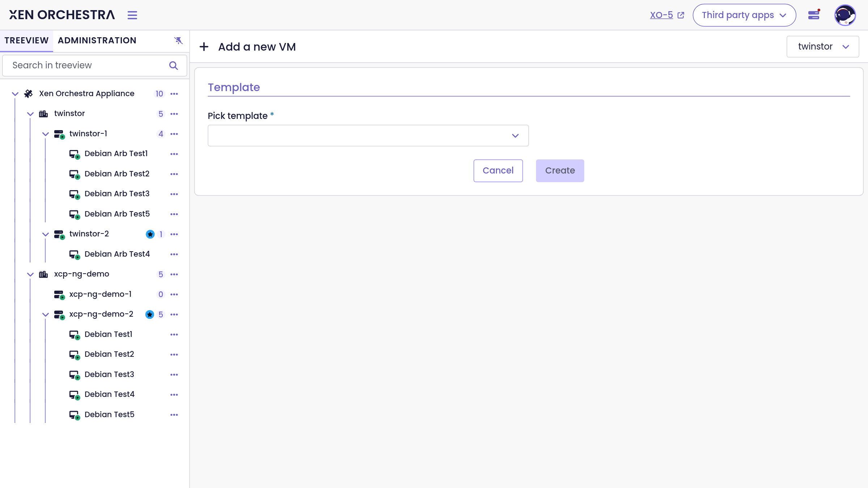Switch to the ADMINISTRATION tab
Screen dimensions: 868x488
(x=97, y=40)
